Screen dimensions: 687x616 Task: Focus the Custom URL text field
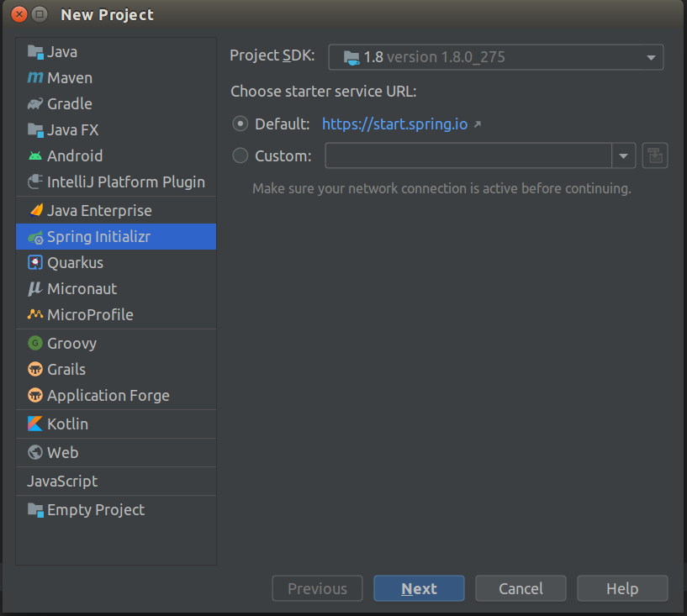click(x=468, y=156)
